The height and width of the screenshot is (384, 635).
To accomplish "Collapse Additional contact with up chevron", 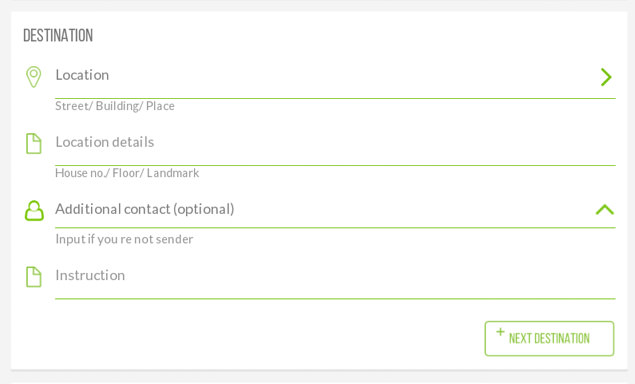I will (605, 209).
